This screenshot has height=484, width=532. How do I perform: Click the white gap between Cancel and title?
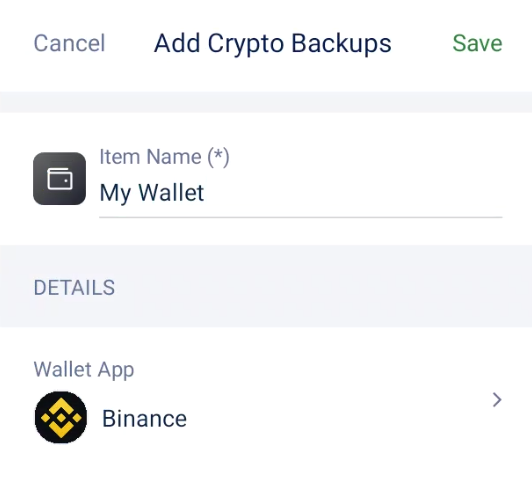coord(130,43)
